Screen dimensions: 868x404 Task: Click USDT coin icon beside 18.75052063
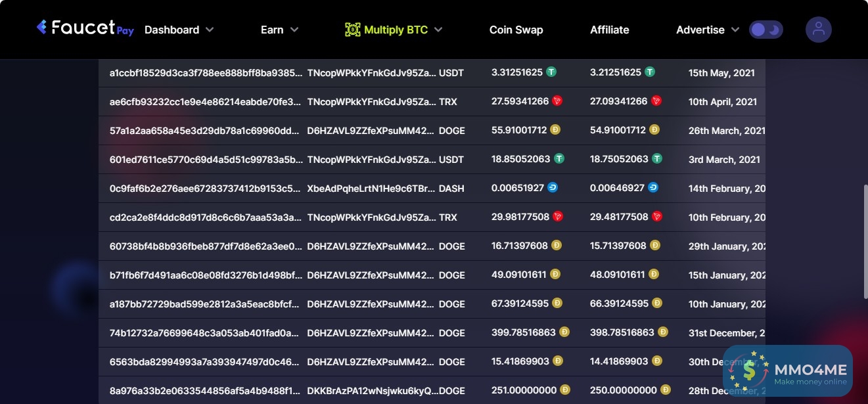click(x=657, y=158)
